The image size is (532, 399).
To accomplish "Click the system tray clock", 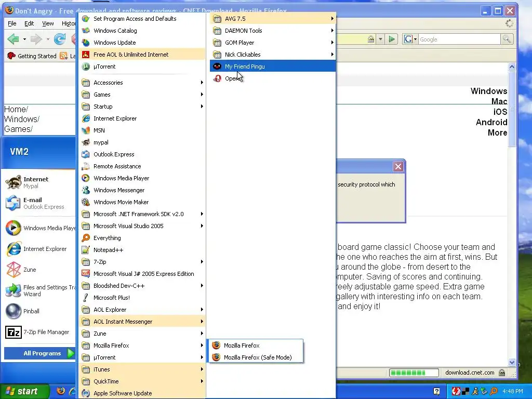I will pyautogui.click(x=513, y=392).
